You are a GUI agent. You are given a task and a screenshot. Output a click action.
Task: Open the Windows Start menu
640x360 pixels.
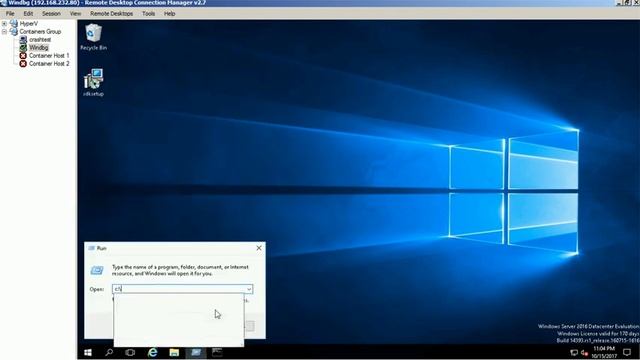pos(88,352)
